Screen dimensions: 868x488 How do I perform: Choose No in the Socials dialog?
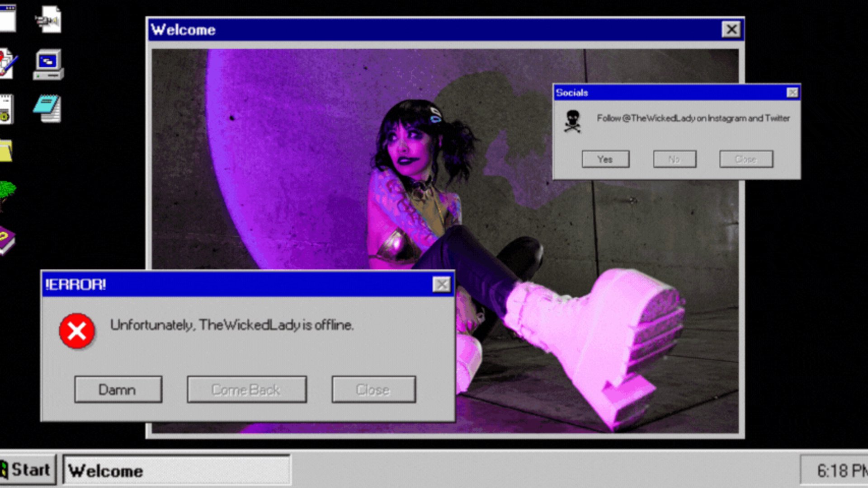675,159
